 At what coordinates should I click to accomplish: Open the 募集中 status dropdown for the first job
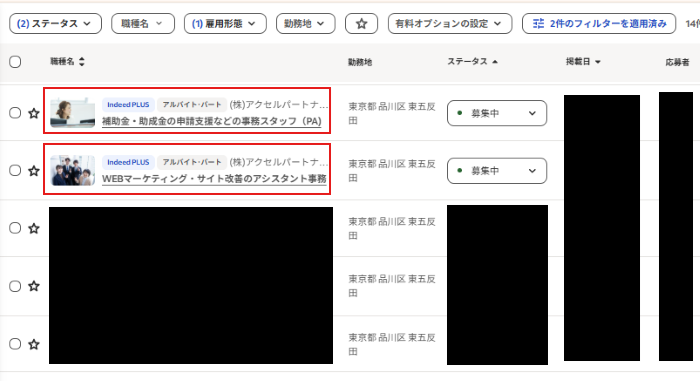pyautogui.click(x=497, y=113)
